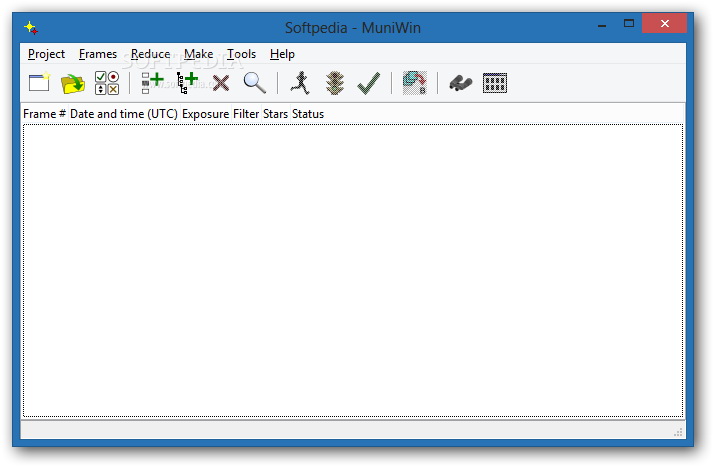Click the MuniWin star application icon in title bar
This screenshot has width=714, height=467.
pos(31,28)
